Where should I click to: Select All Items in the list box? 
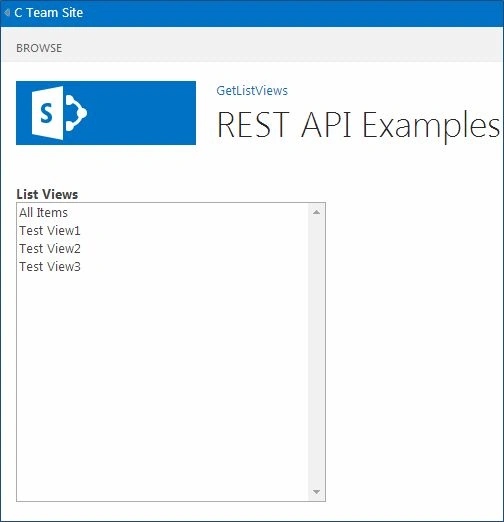tap(162, 213)
